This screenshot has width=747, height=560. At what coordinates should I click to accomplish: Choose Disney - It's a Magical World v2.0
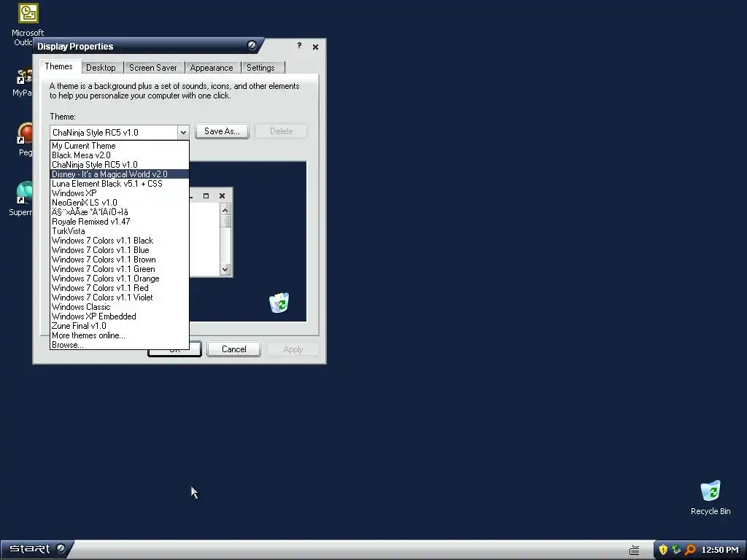click(120, 174)
